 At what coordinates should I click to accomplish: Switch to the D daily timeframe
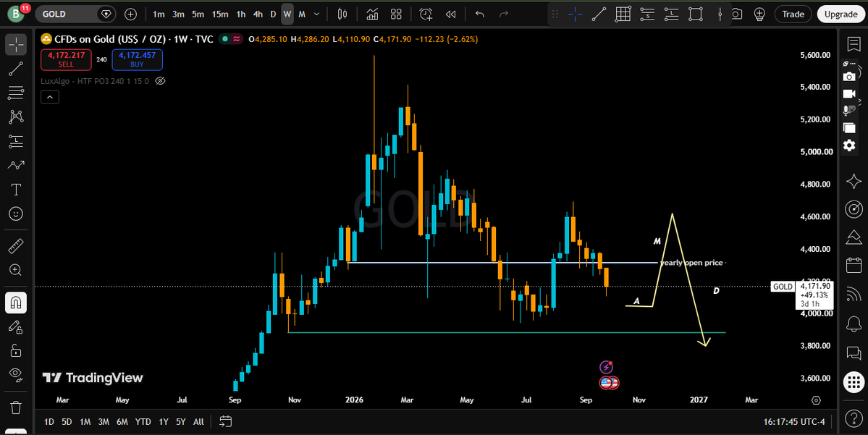click(x=273, y=14)
